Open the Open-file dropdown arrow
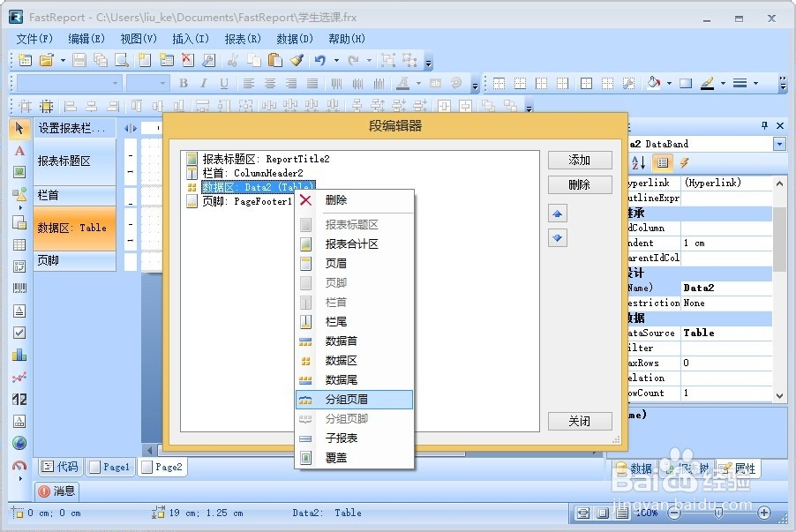The width and height of the screenshot is (796, 532). (x=63, y=60)
